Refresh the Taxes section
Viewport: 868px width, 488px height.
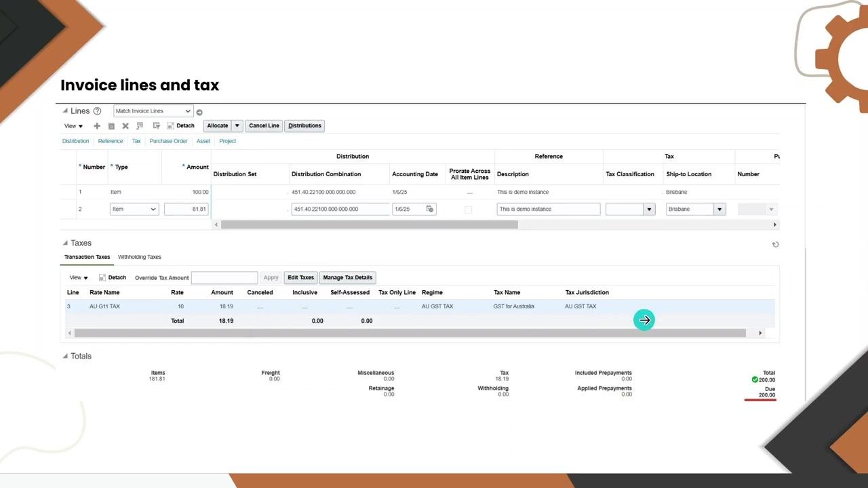click(775, 245)
